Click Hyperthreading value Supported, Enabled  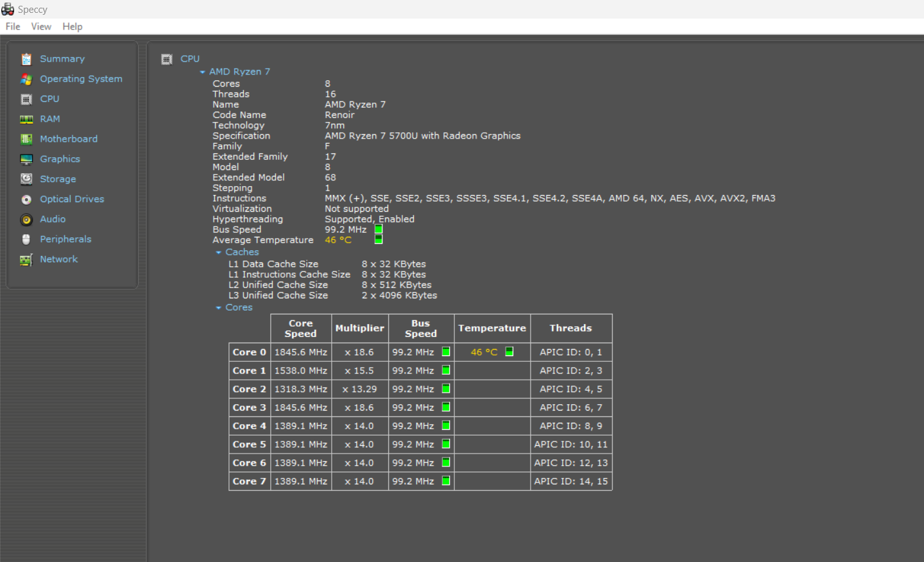pyautogui.click(x=370, y=219)
